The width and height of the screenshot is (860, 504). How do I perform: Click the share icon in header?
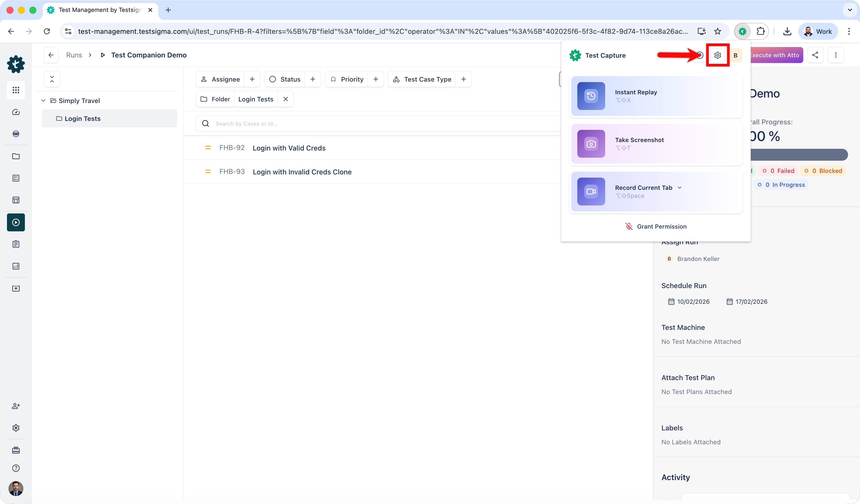point(815,55)
